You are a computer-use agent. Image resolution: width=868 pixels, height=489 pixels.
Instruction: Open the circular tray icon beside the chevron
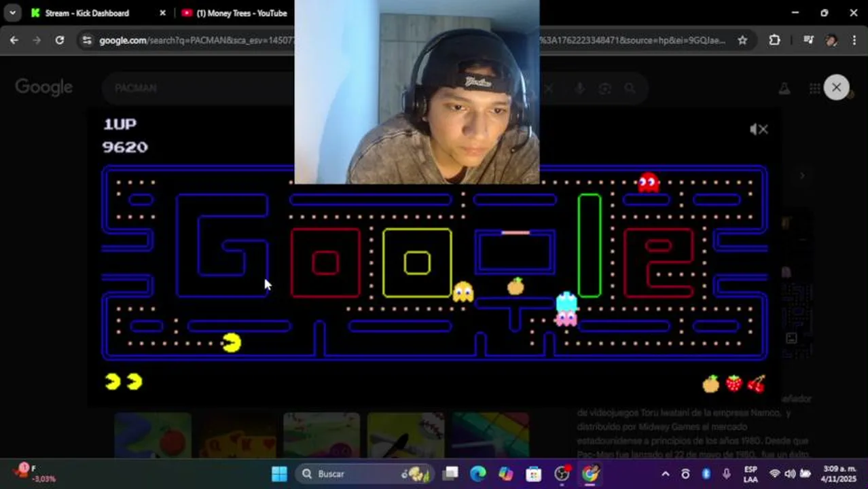685,474
